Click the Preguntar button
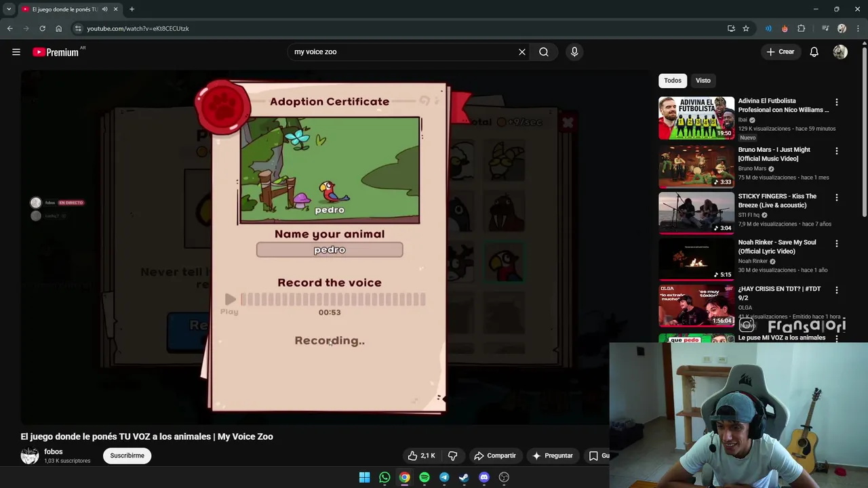The image size is (868, 488). tap(553, 455)
